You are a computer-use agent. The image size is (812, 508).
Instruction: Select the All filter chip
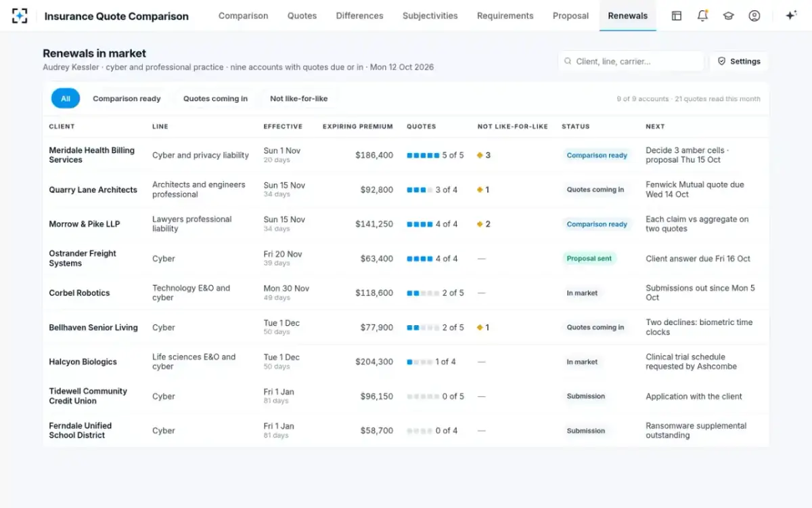coord(66,98)
